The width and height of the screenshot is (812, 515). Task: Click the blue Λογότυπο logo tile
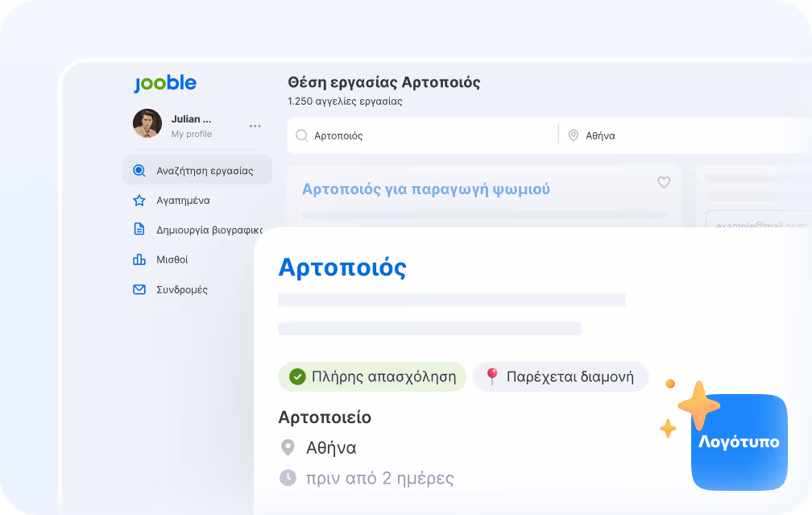739,442
